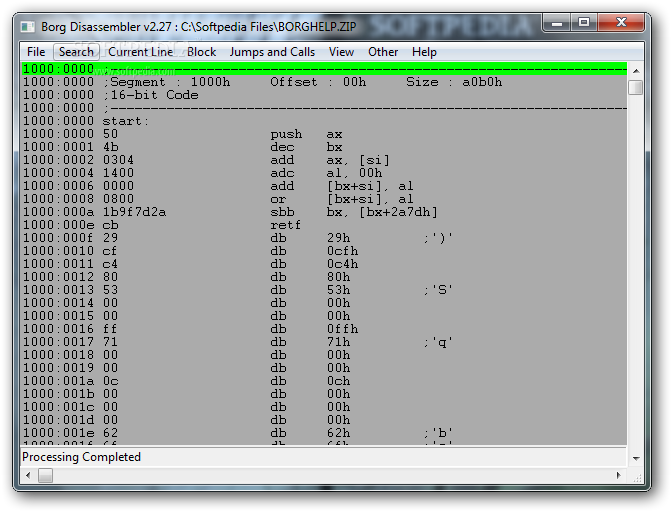The width and height of the screenshot is (672, 512).
Task: Select the 'sbb bx, [bx+2a7dh]' line
Action: pos(324,212)
